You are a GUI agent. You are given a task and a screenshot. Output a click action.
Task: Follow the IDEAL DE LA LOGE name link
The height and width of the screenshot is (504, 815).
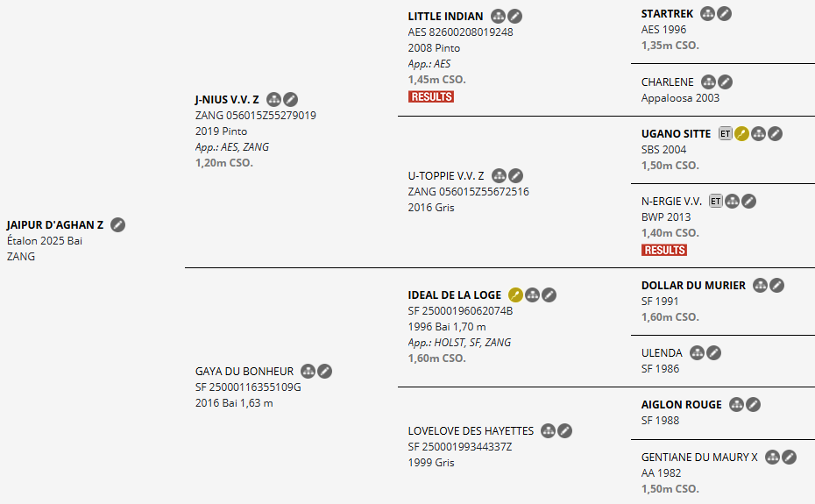click(455, 295)
